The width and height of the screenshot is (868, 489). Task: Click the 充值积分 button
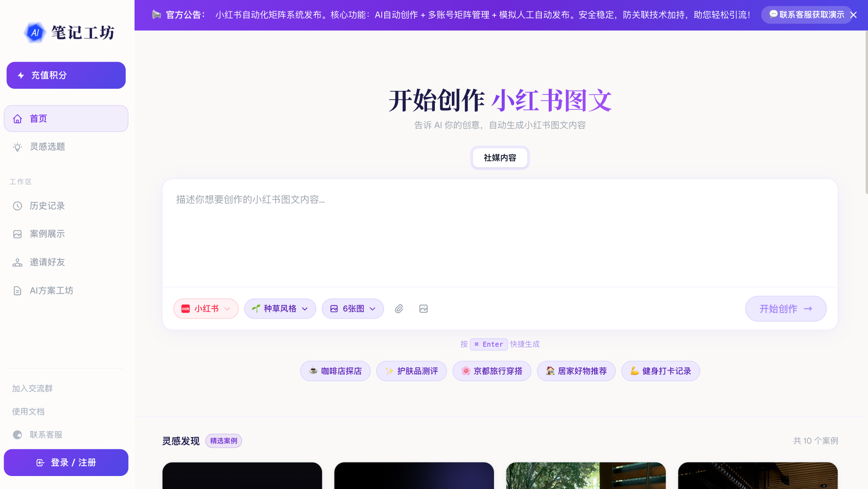pyautogui.click(x=66, y=75)
